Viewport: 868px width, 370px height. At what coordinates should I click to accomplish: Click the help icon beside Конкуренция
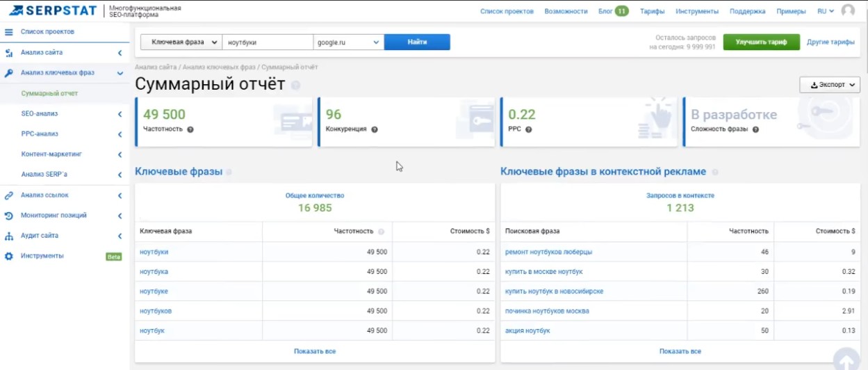coord(375,129)
